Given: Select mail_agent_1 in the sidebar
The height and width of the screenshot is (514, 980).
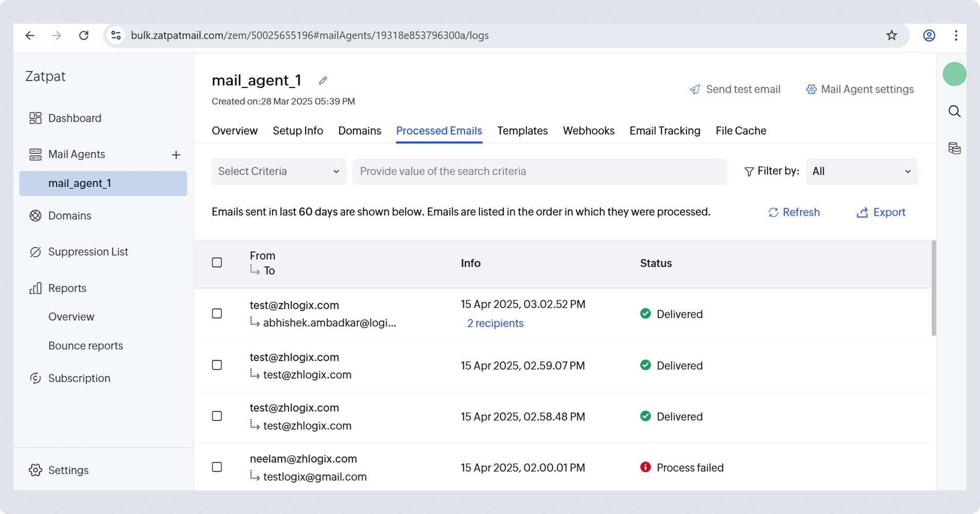Looking at the screenshot, I should tap(103, 183).
